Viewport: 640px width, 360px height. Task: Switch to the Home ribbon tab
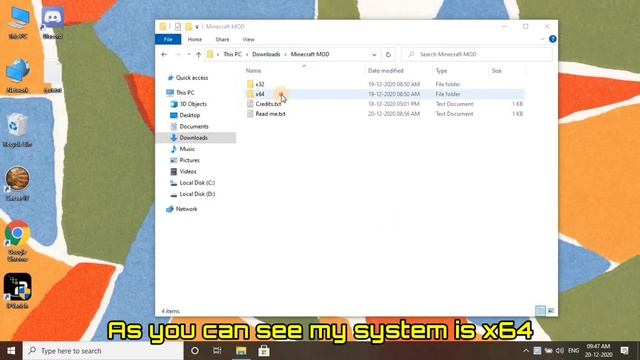click(x=195, y=40)
